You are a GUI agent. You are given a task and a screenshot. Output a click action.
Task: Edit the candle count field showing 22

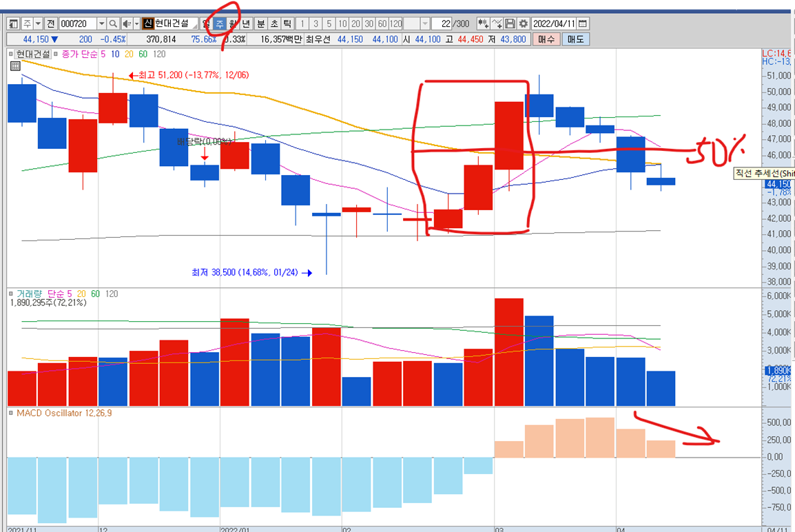(442, 24)
